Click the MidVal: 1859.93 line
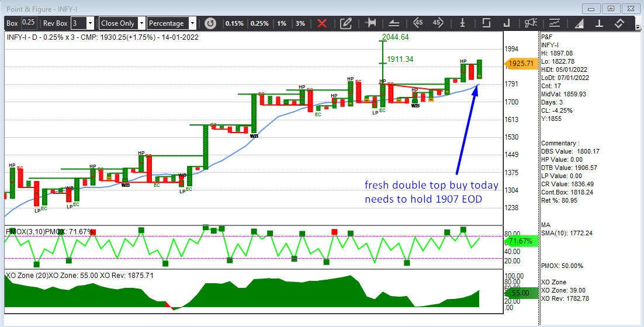Screen dimensions: 644x327 [x=563, y=94]
